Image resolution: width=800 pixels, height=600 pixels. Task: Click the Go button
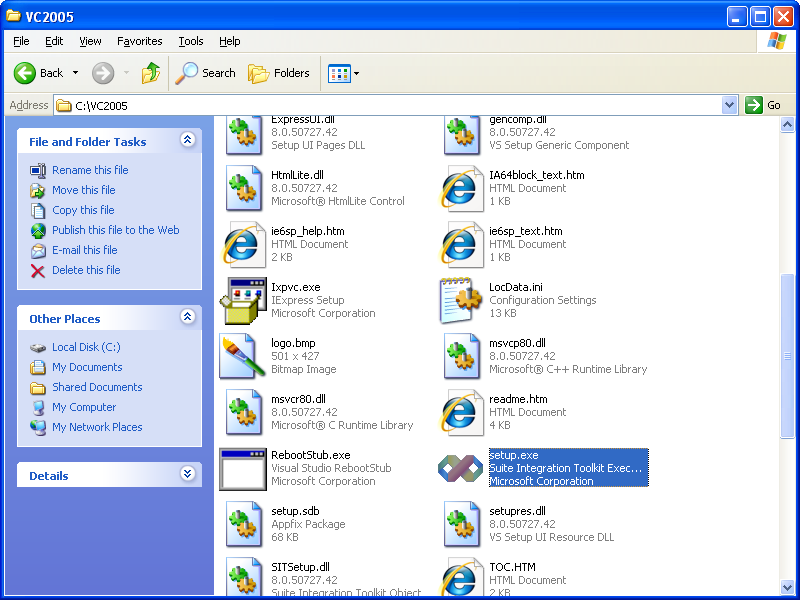coord(764,105)
